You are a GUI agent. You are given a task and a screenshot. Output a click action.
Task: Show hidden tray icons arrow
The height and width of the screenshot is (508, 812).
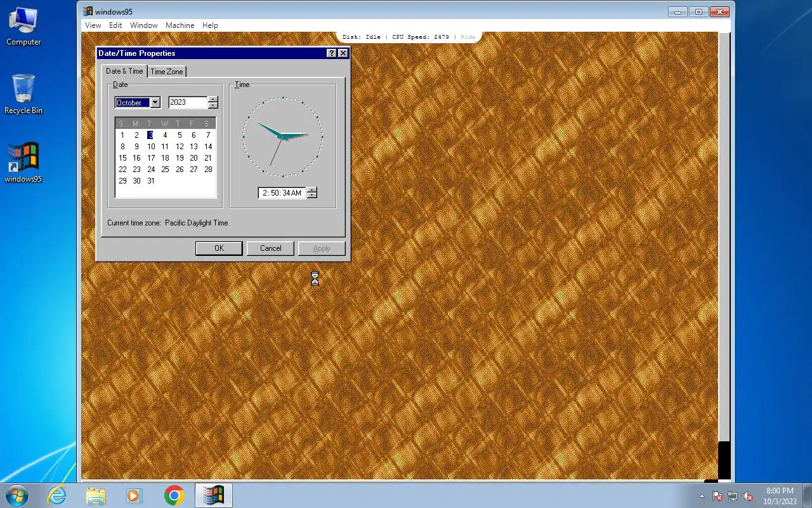pyautogui.click(x=702, y=496)
